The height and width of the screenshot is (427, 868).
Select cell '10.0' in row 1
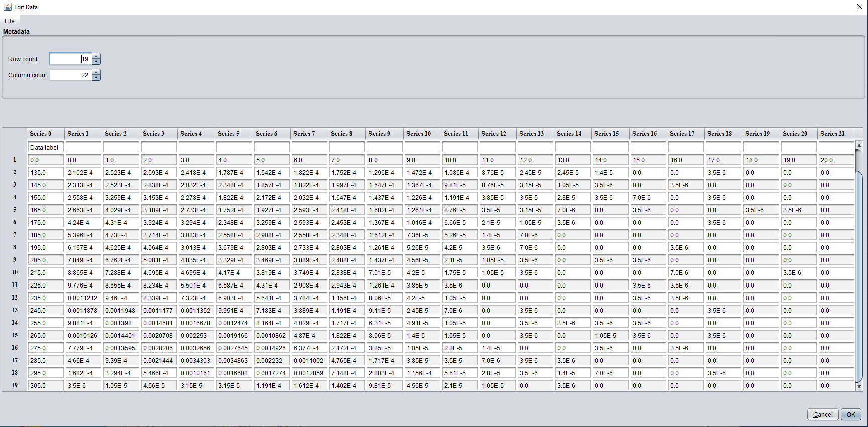(x=460, y=160)
